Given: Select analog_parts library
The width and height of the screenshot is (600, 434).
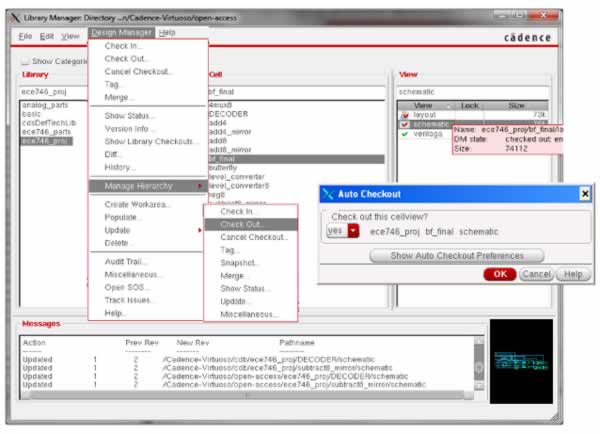Looking at the screenshot, I should click(45, 105).
